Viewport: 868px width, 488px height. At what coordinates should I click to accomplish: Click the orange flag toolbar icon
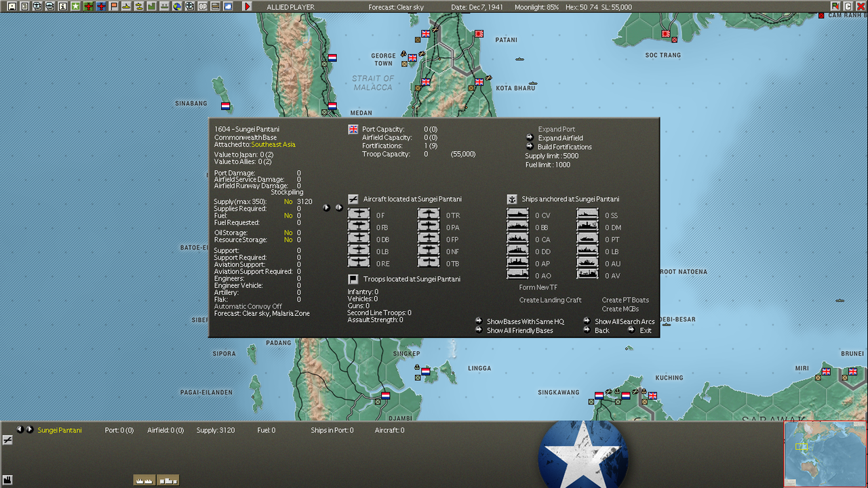click(113, 6)
